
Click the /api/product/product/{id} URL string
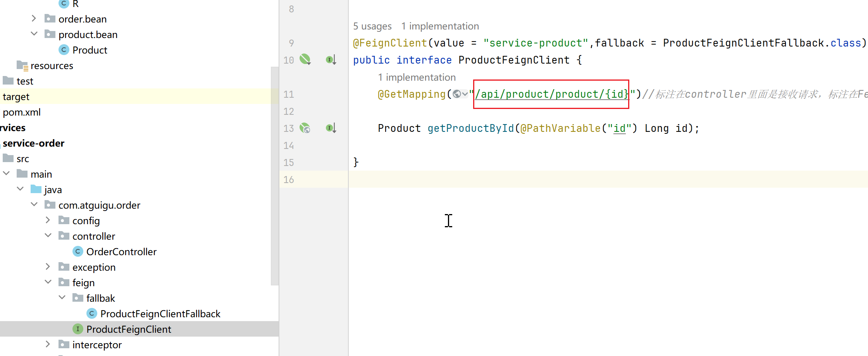tap(551, 94)
